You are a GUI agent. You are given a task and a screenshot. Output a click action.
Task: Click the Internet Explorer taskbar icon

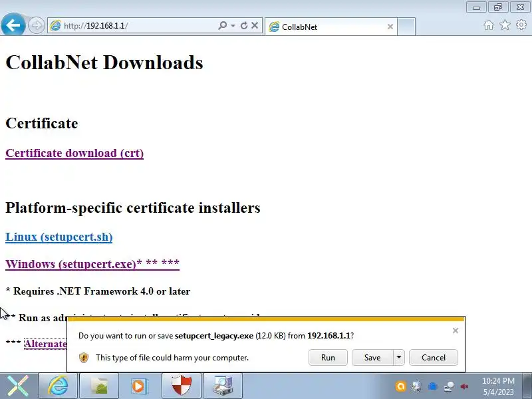(x=58, y=386)
